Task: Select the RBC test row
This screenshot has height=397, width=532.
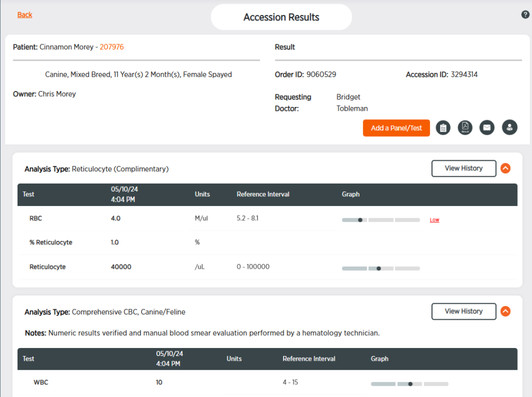Action: [x=268, y=218]
